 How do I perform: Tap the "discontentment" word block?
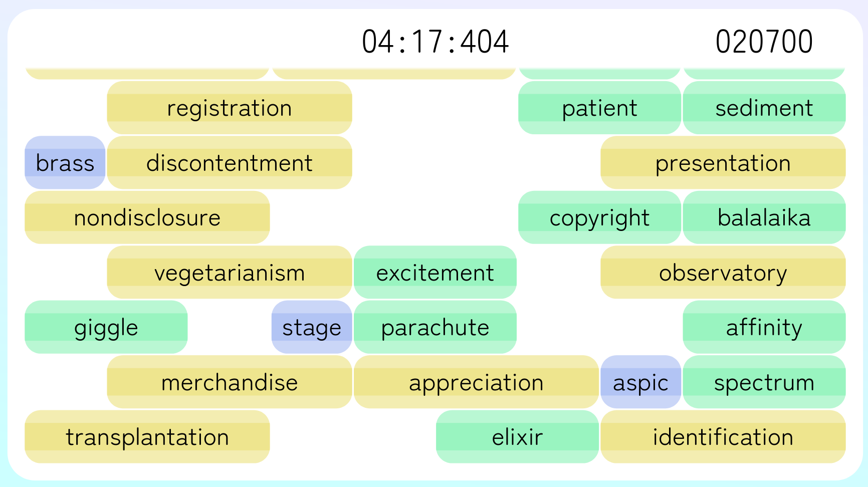coord(230,163)
